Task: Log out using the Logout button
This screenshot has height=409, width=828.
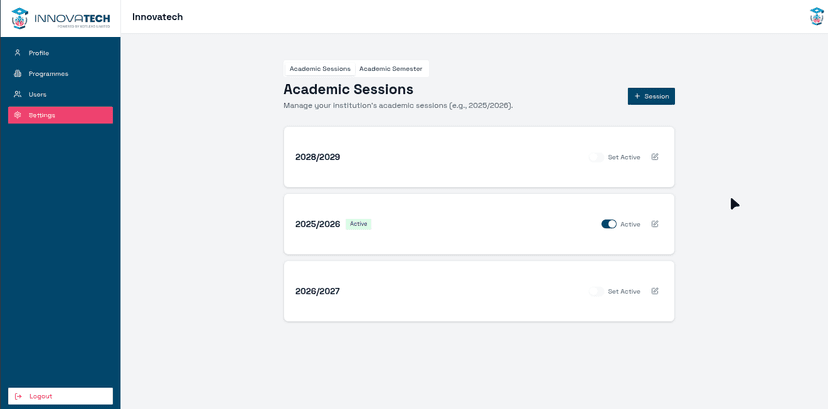Action: pyautogui.click(x=60, y=396)
